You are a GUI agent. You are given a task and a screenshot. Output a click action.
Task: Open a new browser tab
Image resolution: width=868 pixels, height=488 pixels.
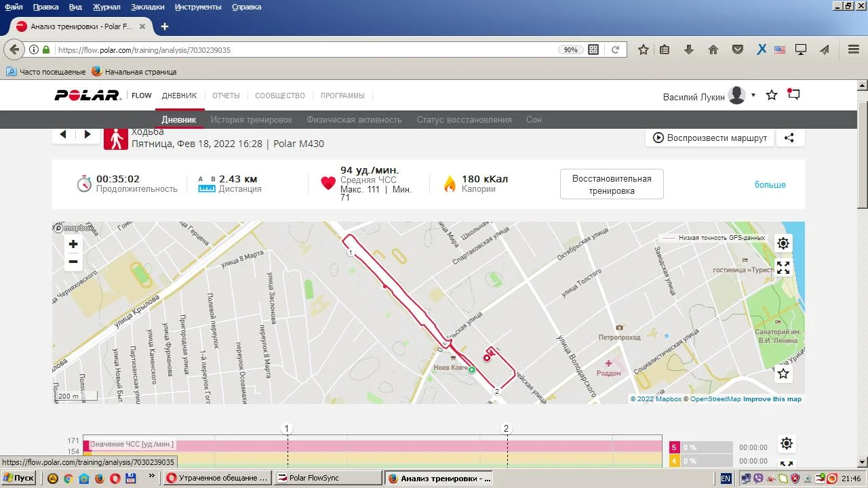164,26
